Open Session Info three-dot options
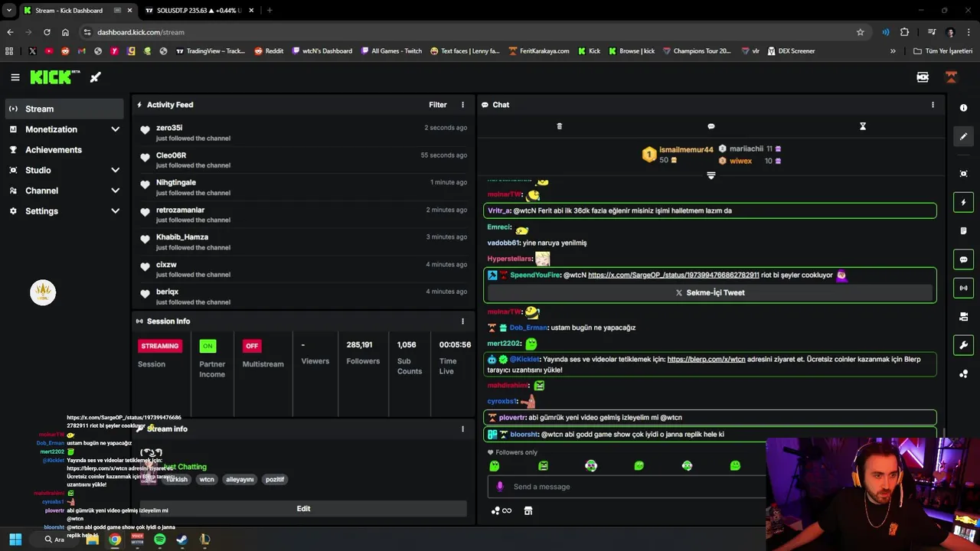Screen dimensions: 980x551 (x=462, y=321)
